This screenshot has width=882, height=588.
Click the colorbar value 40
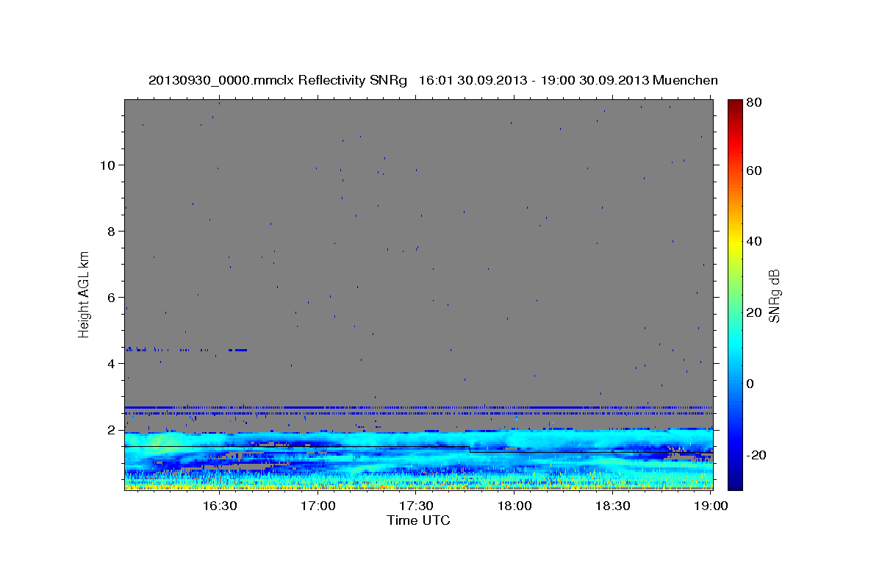click(x=753, y=241)
